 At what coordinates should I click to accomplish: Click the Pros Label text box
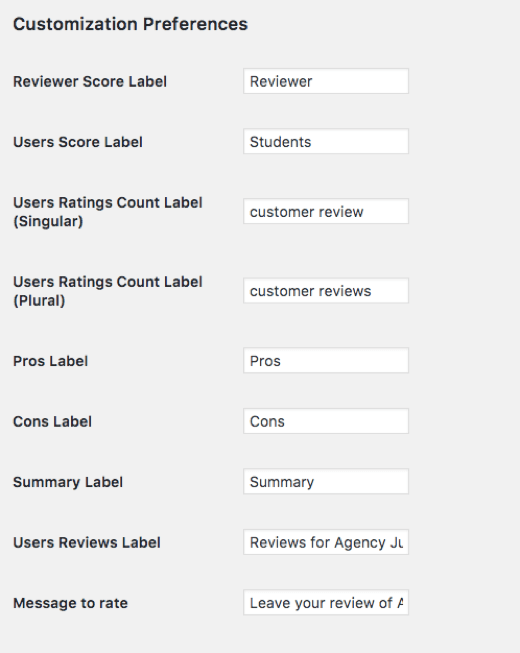click(326, 361)
